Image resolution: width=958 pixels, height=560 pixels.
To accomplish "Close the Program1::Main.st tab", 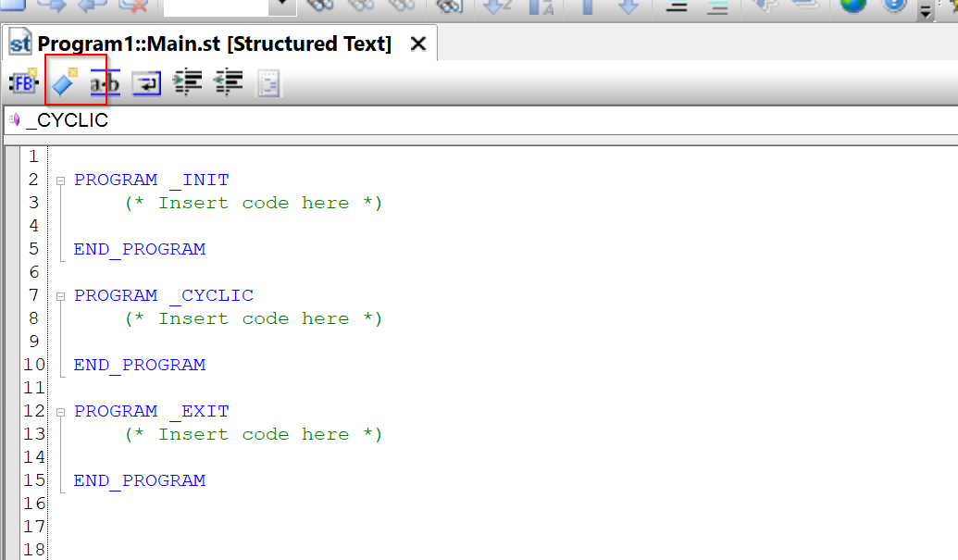I will click(x=417, y=44).
